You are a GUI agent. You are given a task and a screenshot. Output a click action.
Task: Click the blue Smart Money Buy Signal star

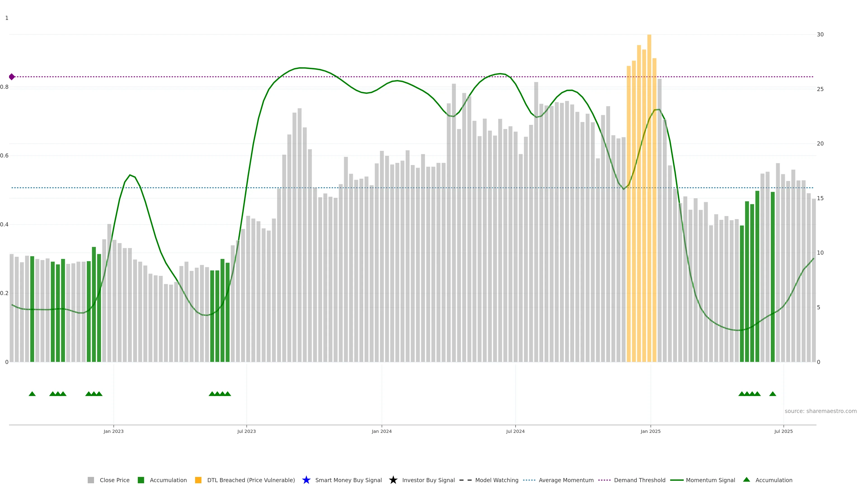click(x=306, y=480)
